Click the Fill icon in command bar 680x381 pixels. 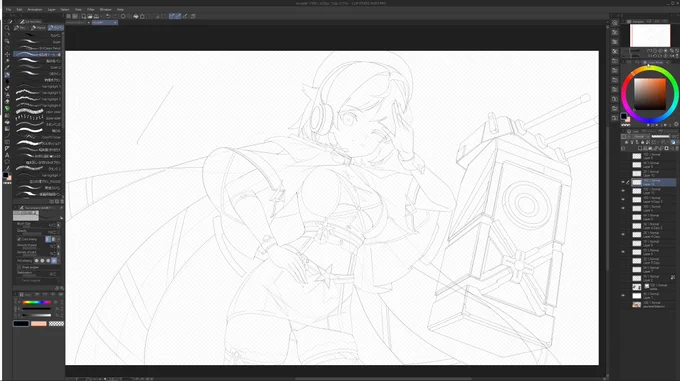136,16
